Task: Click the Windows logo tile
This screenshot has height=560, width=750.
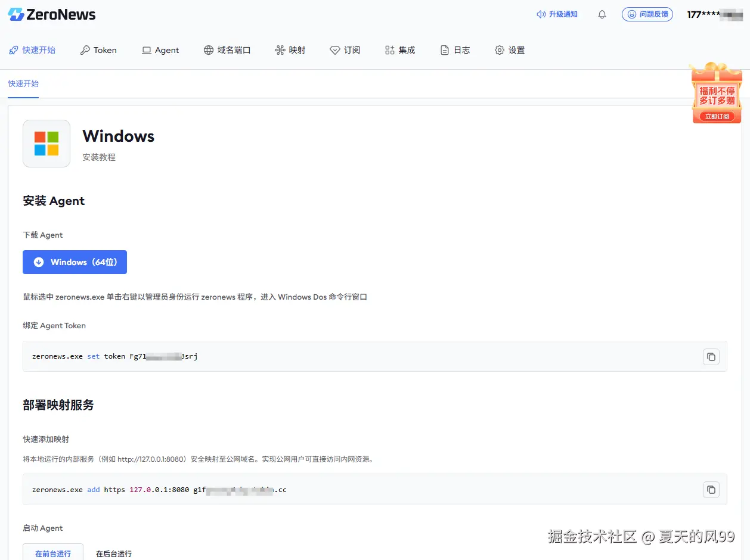Action: tap(47, 144)
